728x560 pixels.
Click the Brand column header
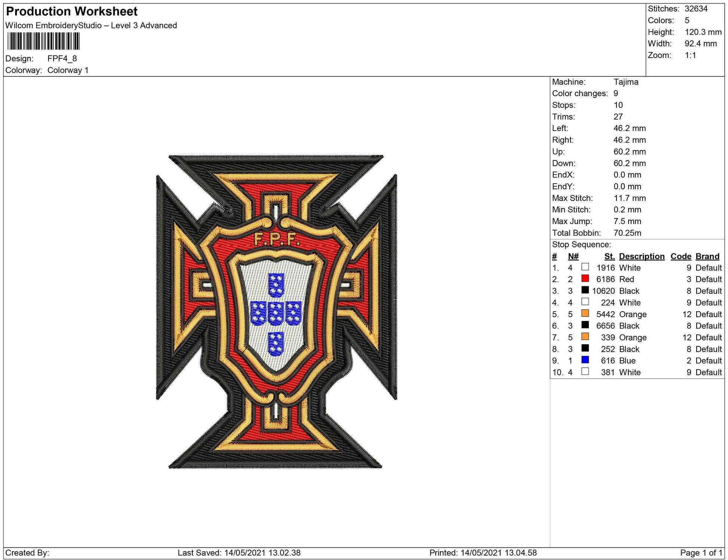pos(707,256)
